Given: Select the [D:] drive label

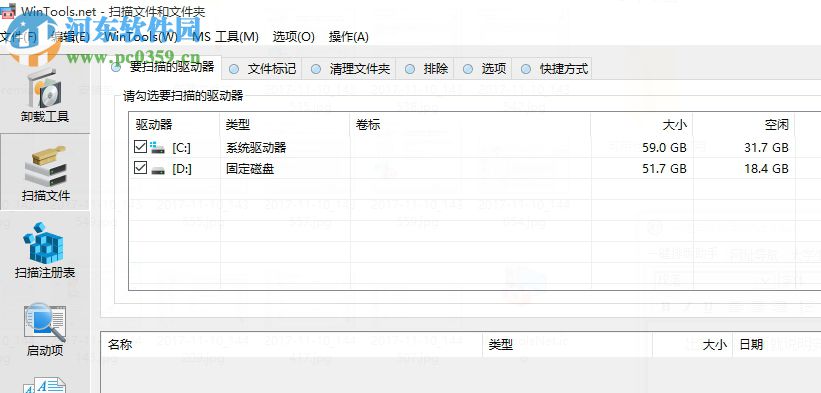Looking at the screenshot, I should pyautogui.click(x=182, y=169).
